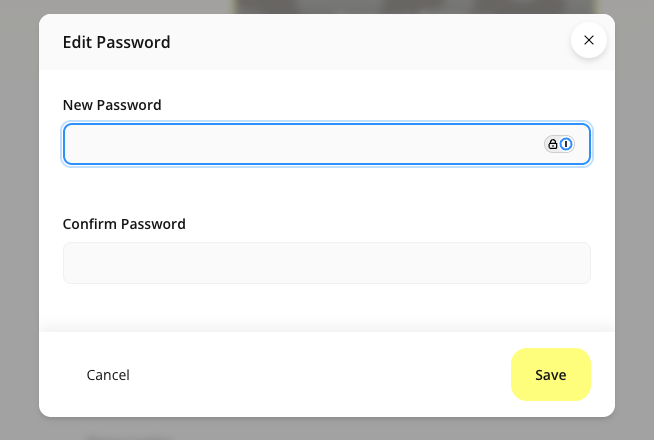The width and height of the screenshot is (654, 440).
Task: Dismiss the modal using the round X icon
Action: (588, 40)
